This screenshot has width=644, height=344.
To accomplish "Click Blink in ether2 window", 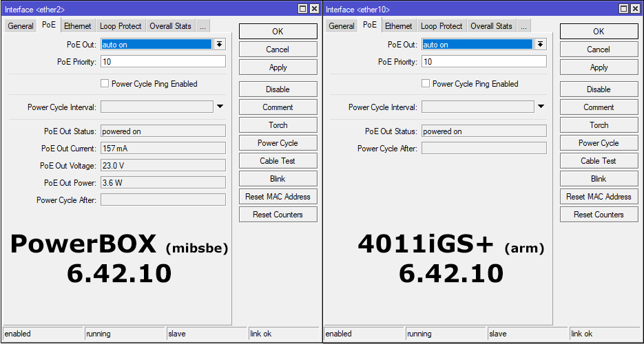I will pyautogui.click(x=278, y=179).
